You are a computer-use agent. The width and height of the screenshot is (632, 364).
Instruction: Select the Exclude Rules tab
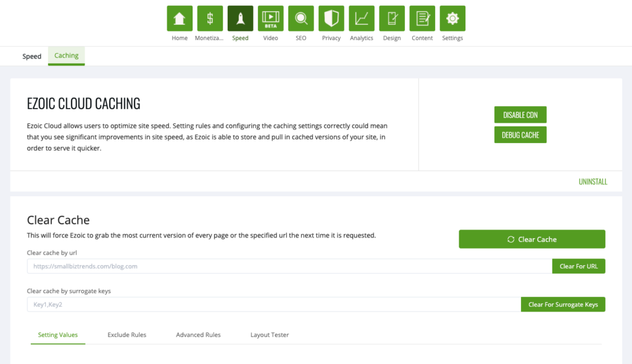127,334
